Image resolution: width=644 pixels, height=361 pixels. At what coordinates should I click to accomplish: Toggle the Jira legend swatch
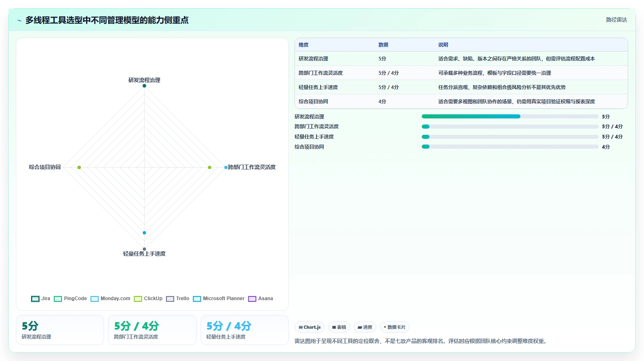(35, 299)
